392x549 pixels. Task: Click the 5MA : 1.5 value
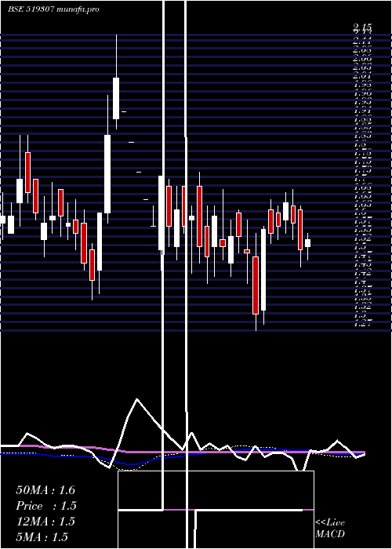coord(42,536)
